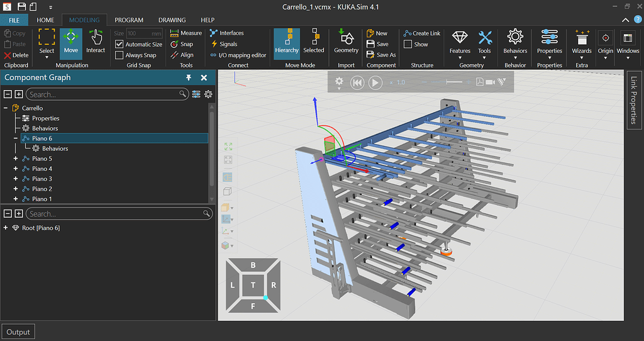Image resolution: width=644 pixels, height=341 pixels.
Task: Expand the Piano 5 tree node
Action: [16, 159]
